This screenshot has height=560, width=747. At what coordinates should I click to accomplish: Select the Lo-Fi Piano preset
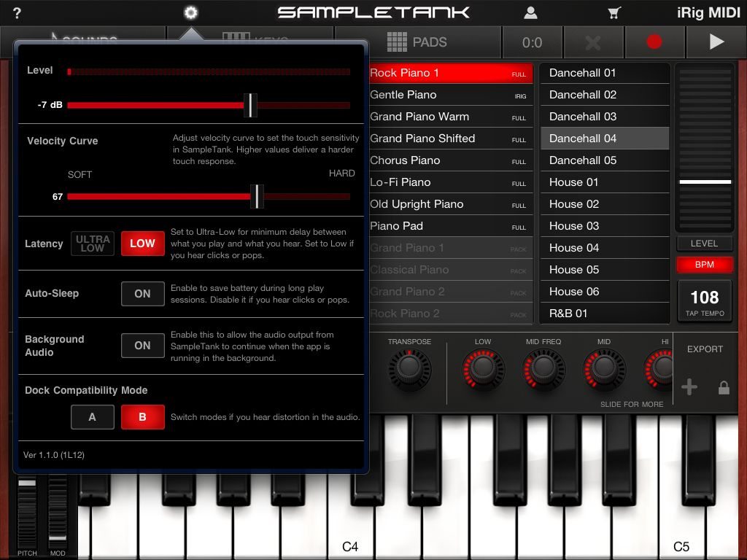pos(450,182)
